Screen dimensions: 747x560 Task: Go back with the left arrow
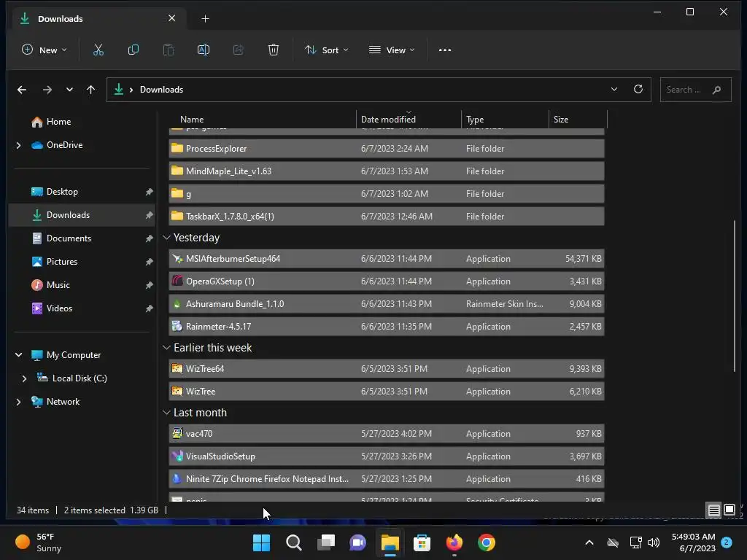22,90
